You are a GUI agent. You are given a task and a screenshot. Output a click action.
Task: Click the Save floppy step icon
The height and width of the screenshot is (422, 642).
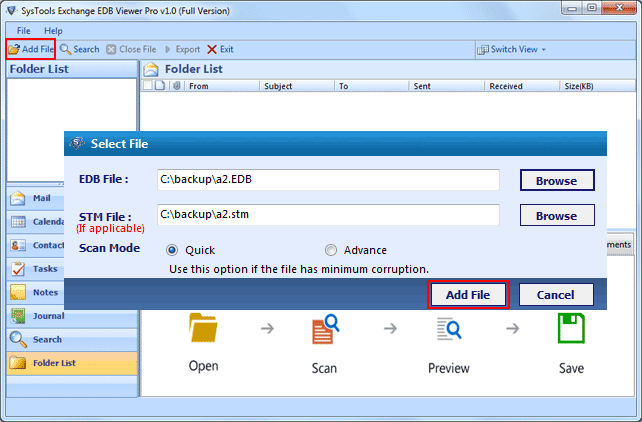coord(572,328)
